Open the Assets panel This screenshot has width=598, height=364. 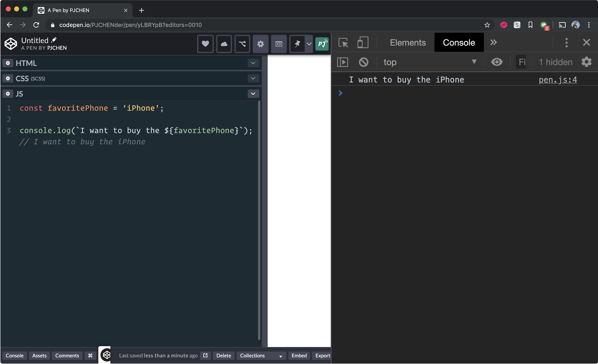pyautogui.click(x=39, y=356)
